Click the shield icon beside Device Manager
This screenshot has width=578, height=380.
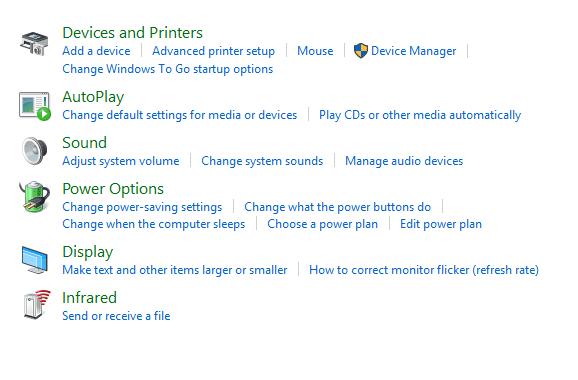point(361,51)
